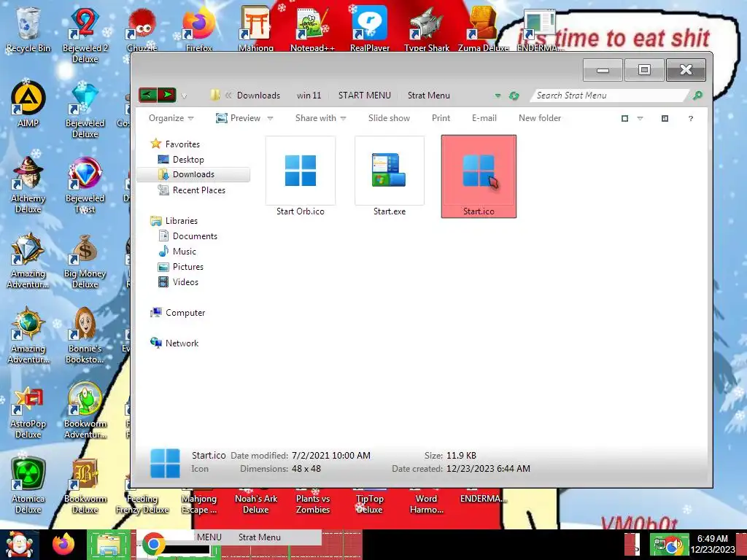Click the Date modified value in details pane
747x560 pixels.
[330, 455]
